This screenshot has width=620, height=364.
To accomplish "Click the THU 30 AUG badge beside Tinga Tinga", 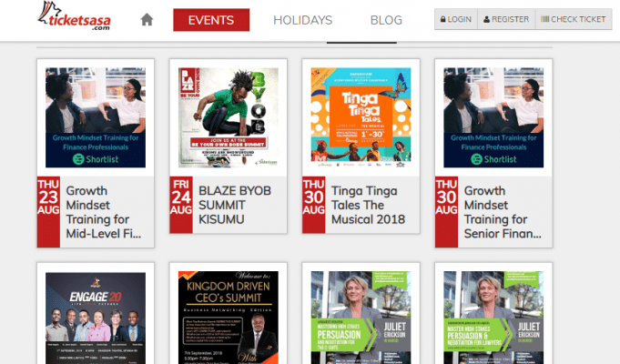I will [314, 205].
